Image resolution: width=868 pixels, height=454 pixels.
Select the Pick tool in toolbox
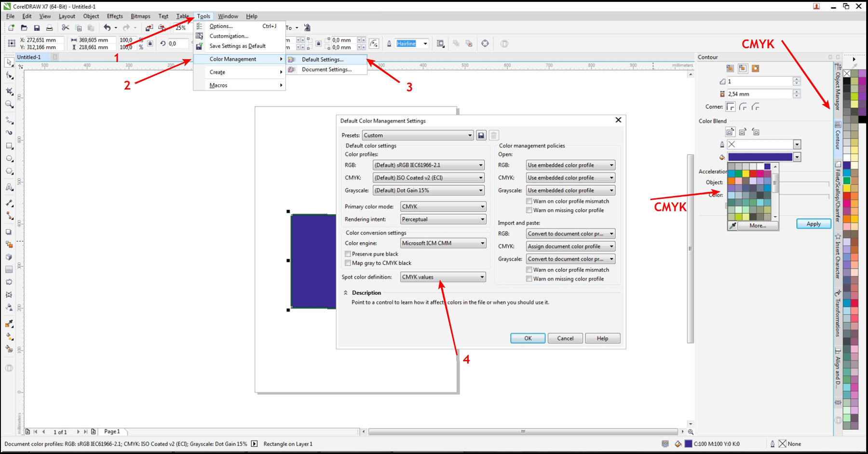[9, 63]
